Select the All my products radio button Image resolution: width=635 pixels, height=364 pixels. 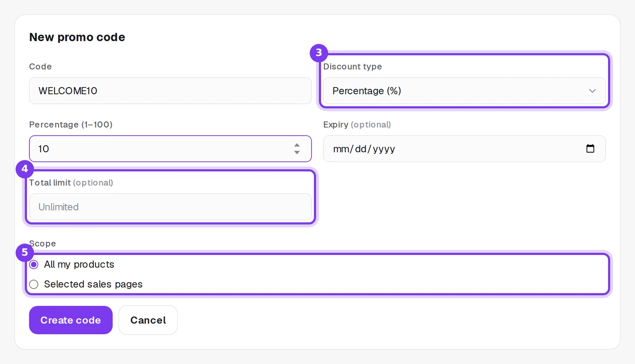[x=34, y=264]
